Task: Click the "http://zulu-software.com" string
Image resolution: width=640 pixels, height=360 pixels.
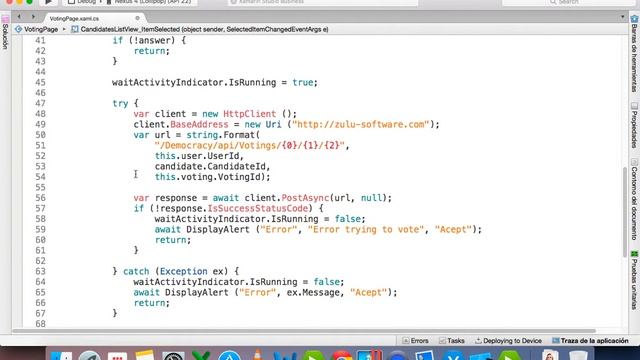Action: point(361,124)
